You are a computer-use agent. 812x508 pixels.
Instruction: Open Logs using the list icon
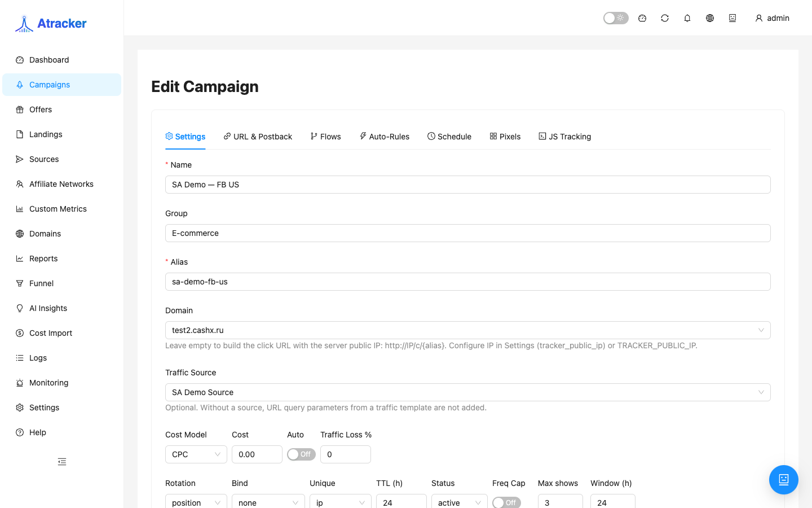tap(20, 358)
